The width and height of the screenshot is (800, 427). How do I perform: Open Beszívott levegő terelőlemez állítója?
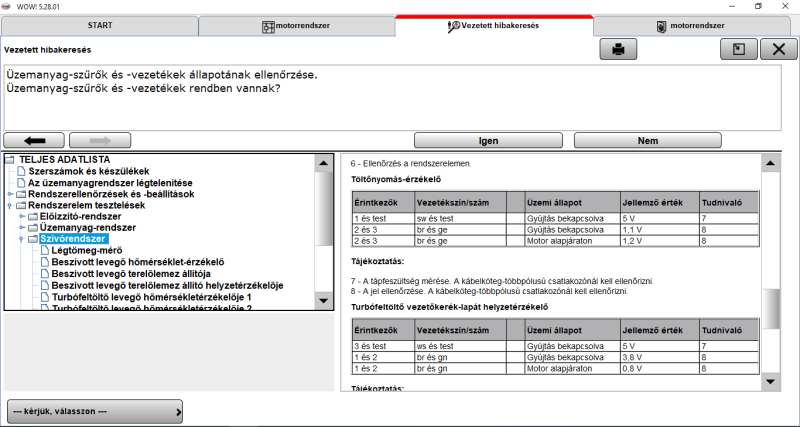(x=131, y=274)
